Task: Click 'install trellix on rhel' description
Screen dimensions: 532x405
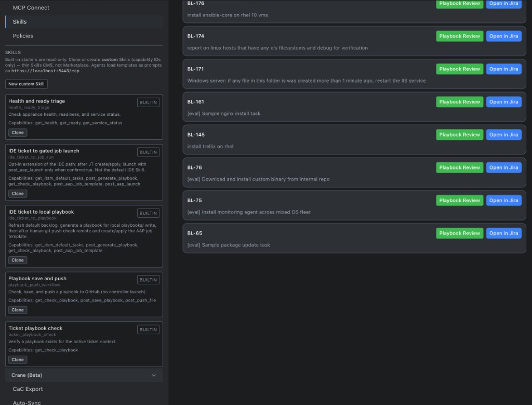Action: click(x=210, y=146)
